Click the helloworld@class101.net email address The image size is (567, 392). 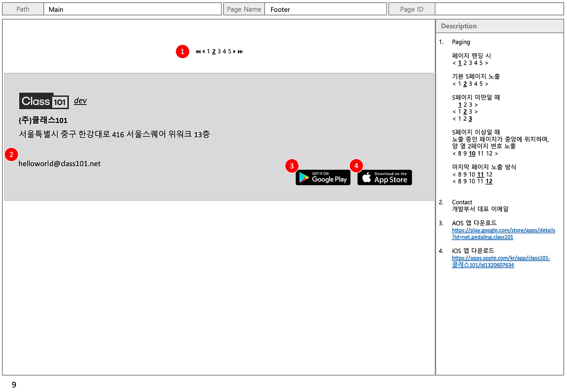[59, 163]
